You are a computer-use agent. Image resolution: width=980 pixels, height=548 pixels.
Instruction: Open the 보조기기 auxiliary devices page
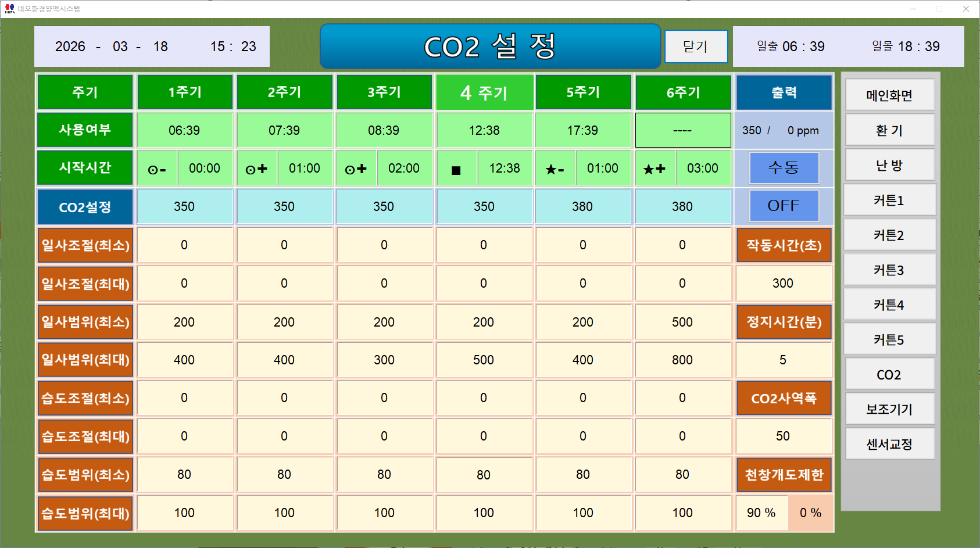(x=889, y=409)
